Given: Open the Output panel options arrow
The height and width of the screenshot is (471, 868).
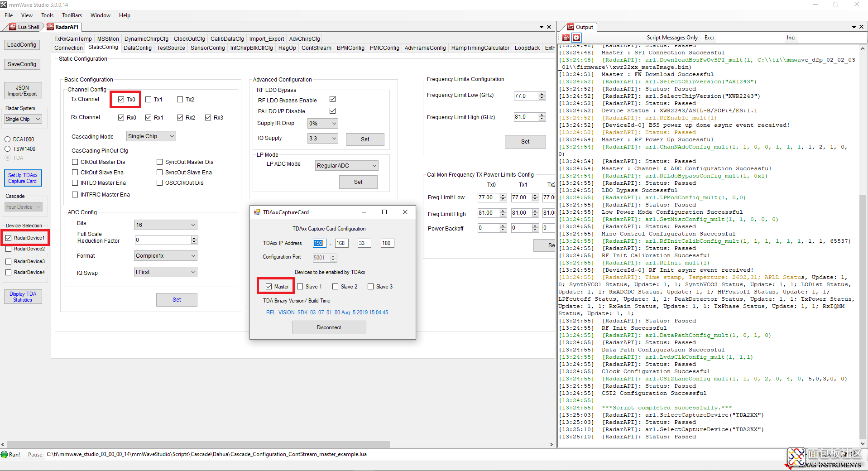Looking at the screenshot, I should coord(854,27).
